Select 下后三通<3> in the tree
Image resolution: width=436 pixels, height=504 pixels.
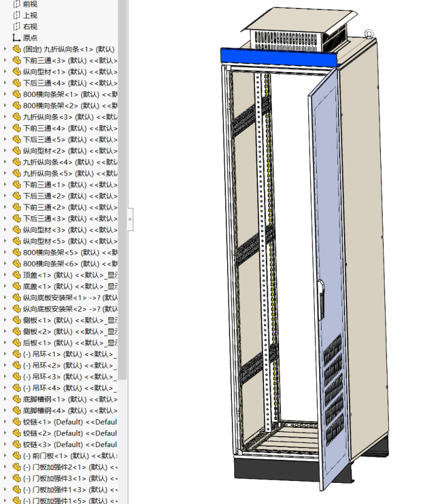pos(70,218)
